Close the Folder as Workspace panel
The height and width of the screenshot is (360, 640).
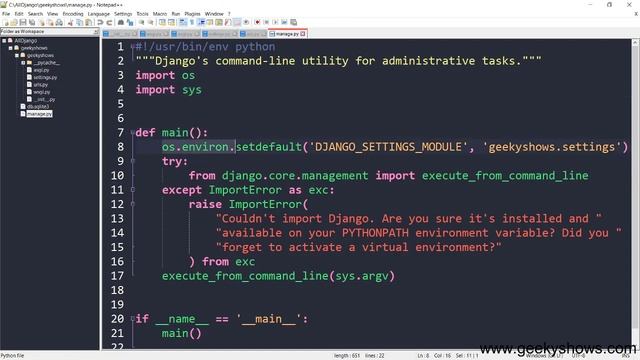[96, 31]
